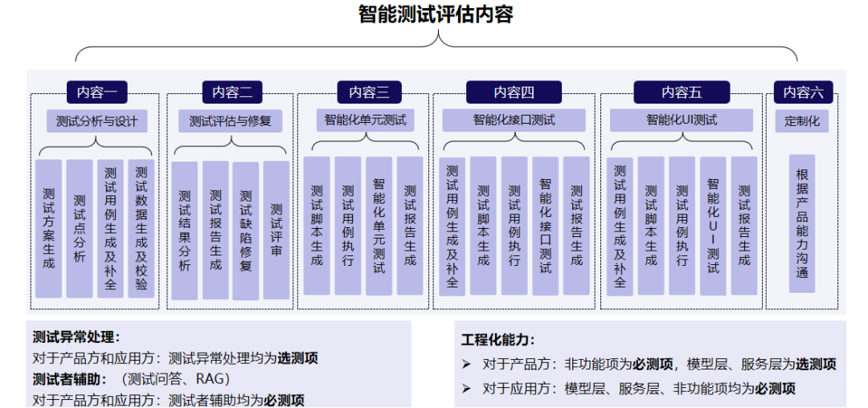
Task: Click the horizontal 智能化UI测试 header under 内容五
Action: [x=682, y=120]
